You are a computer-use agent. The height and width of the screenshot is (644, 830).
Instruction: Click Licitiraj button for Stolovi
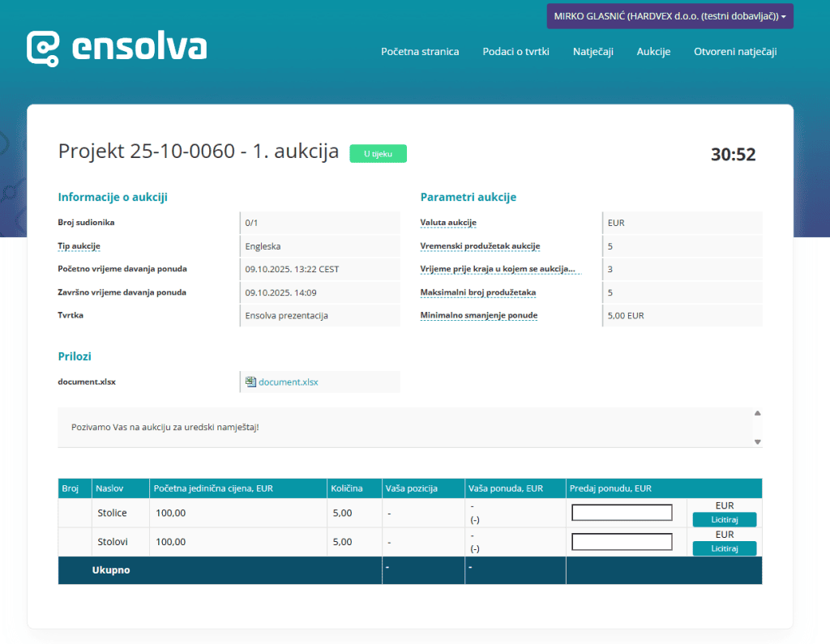click(x=724, y=549)
